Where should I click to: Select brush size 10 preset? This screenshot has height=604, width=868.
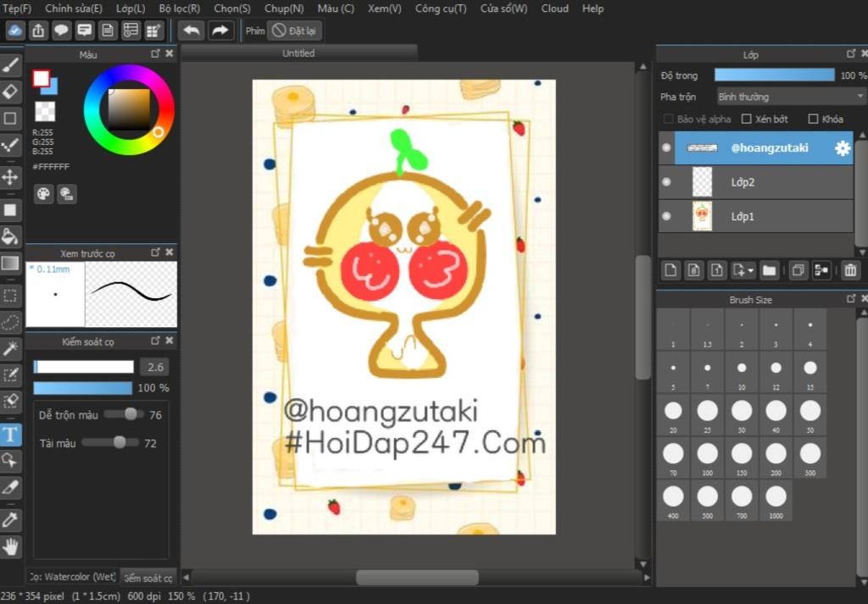[x=742, y=372]
